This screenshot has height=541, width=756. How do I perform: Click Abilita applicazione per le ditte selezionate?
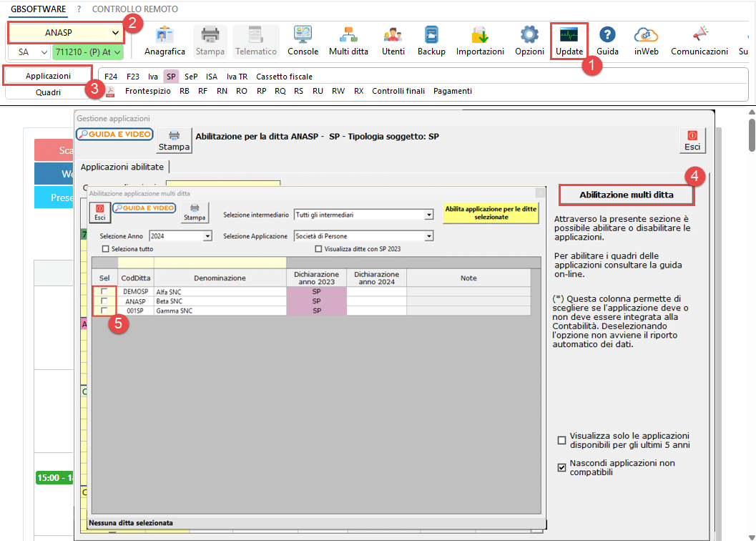click(x=491, y=213)
